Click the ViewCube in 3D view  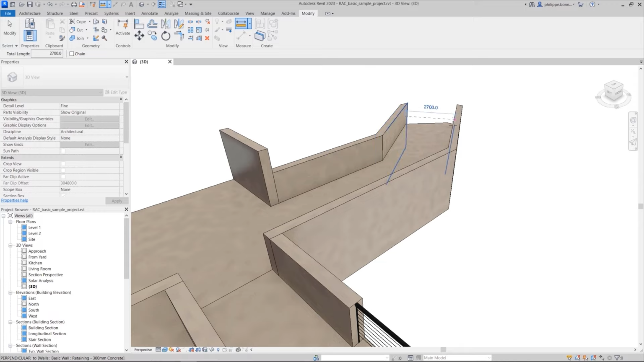tap(613, 91)
